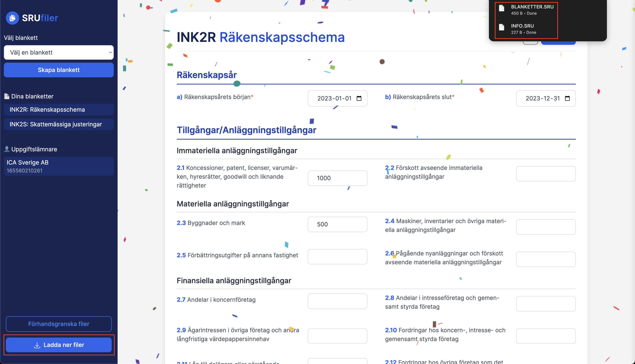Open calendar picker for Räkenskapsårets slut
The width and height of the screenshot is (635, 364).
(567, 98)
